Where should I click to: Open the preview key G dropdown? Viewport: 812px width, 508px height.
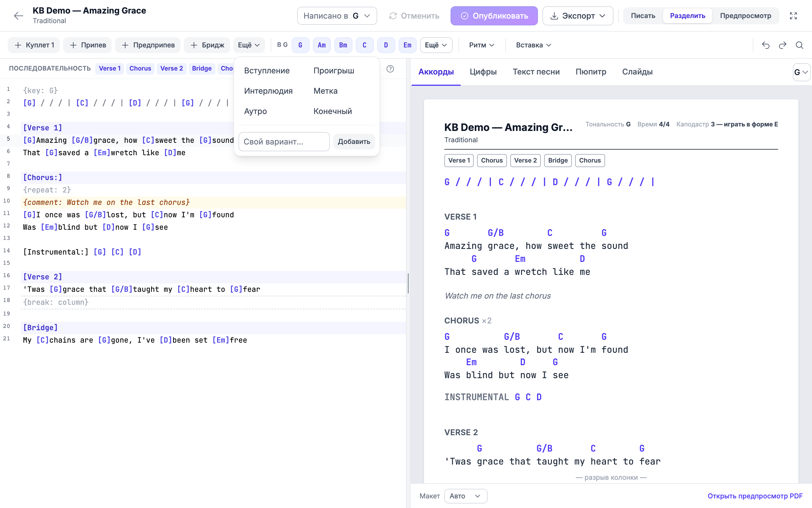(x=802, y=72)
